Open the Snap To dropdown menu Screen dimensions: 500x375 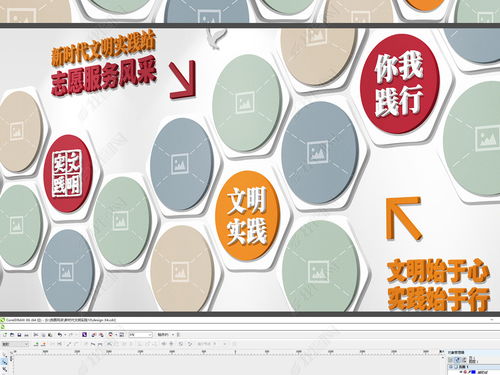click(166, 335)
